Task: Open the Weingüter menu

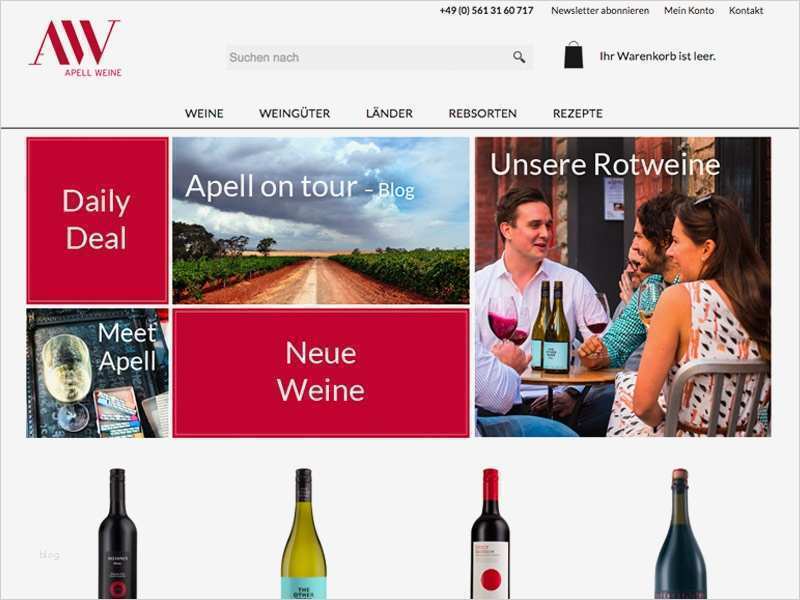Action: click(x=294, y=113)
